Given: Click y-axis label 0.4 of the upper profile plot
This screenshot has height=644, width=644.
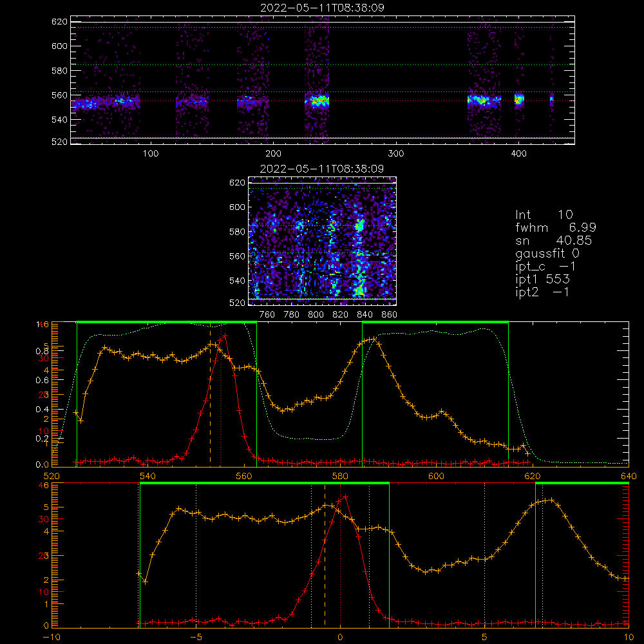Looking at the screenshot, I should coord(43,410).
